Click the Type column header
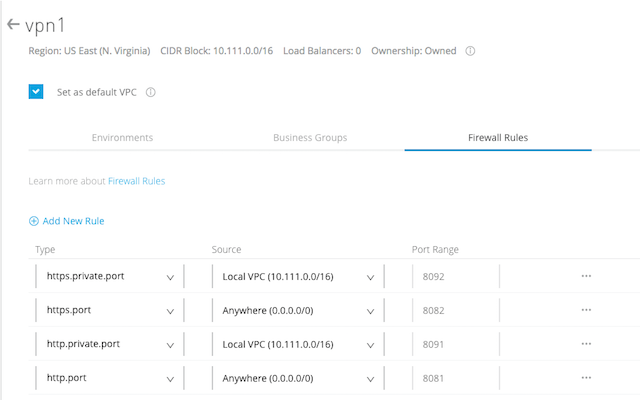The image size is (640, 400). [x=45, y=249]
